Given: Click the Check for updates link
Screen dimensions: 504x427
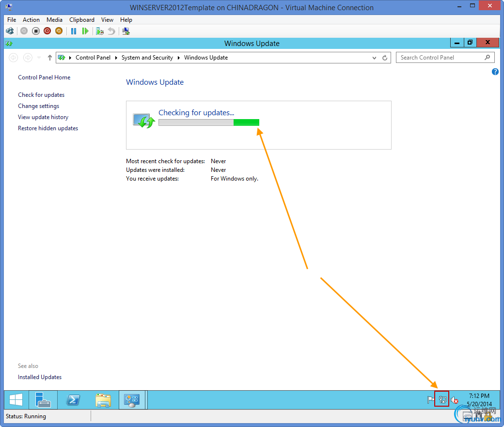Looking at the screenshot, I should [41, 95].
